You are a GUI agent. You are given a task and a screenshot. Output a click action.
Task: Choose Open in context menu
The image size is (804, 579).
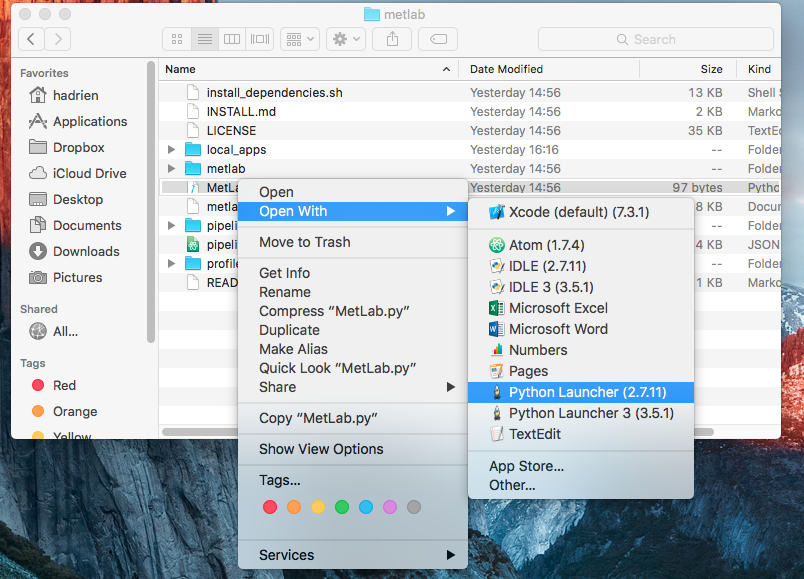click(353, 192)
